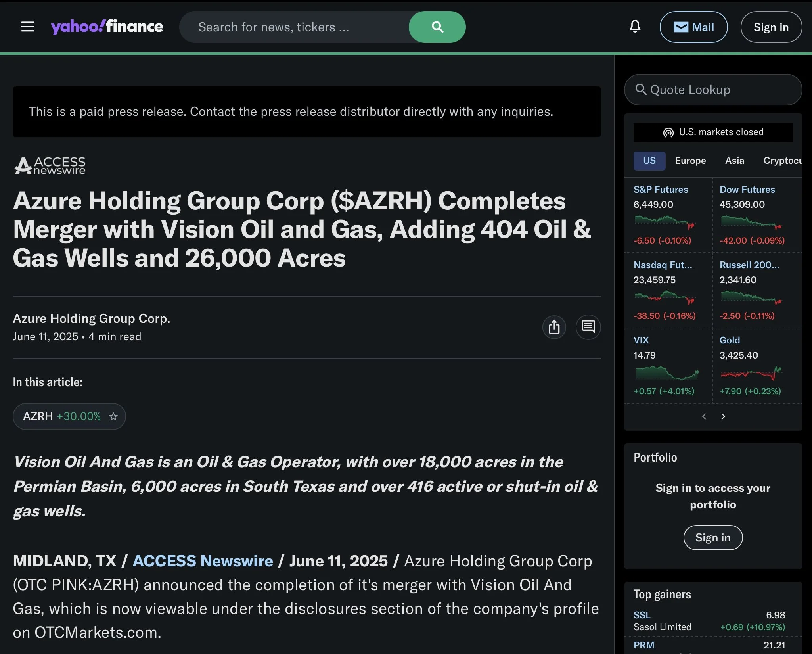Open the S&P Futures quote
The width and height of the screenshot is (812, 654).
(x=661, y=190)
